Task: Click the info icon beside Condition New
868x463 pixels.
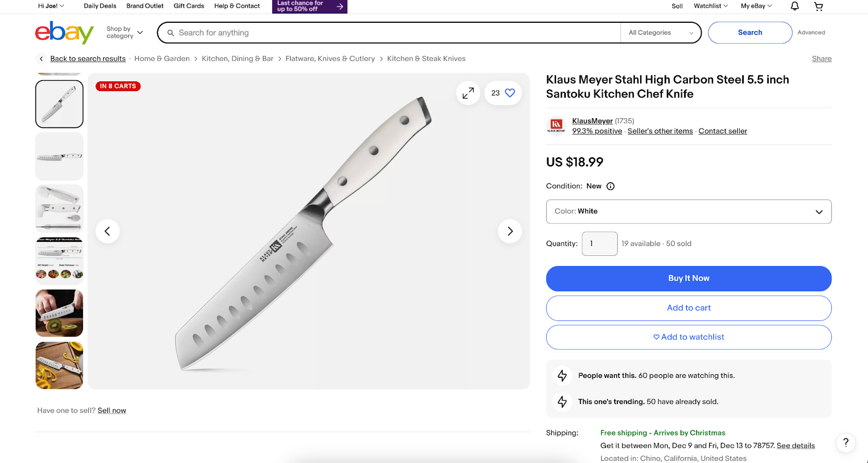Action: (x=610, y=186)
